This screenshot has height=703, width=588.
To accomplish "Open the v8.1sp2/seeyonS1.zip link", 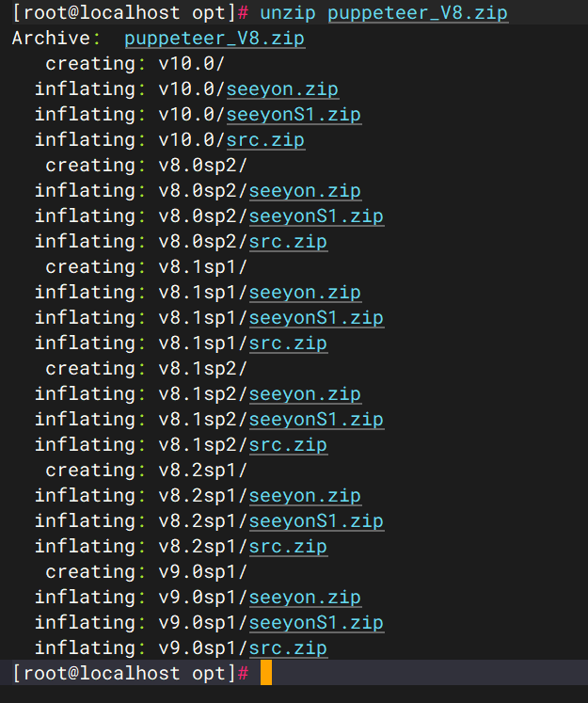I will pyautogui.click(x=316, y=420).
